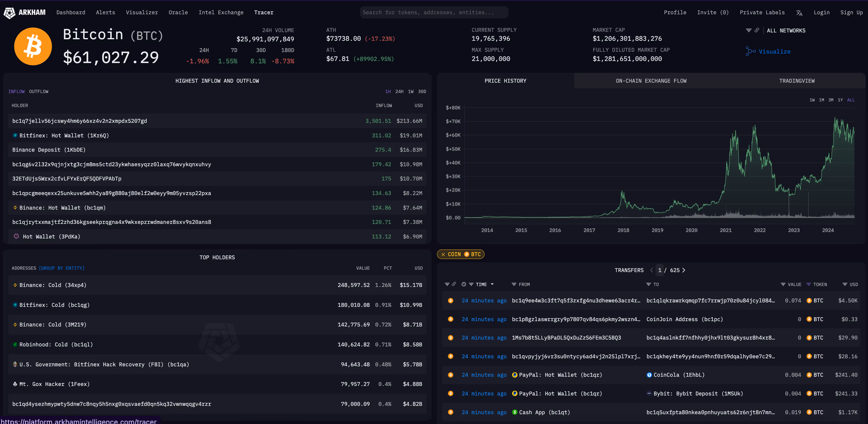The width and height of the screenshot is (868, 424).
Task: Click the USD column filter icon in transfers
Action: [x=845, y=284]
